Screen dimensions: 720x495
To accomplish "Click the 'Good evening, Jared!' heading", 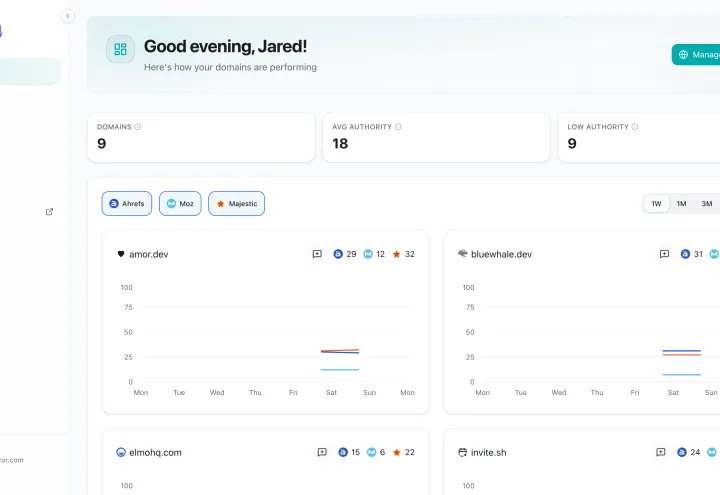I will pos(225,46).
